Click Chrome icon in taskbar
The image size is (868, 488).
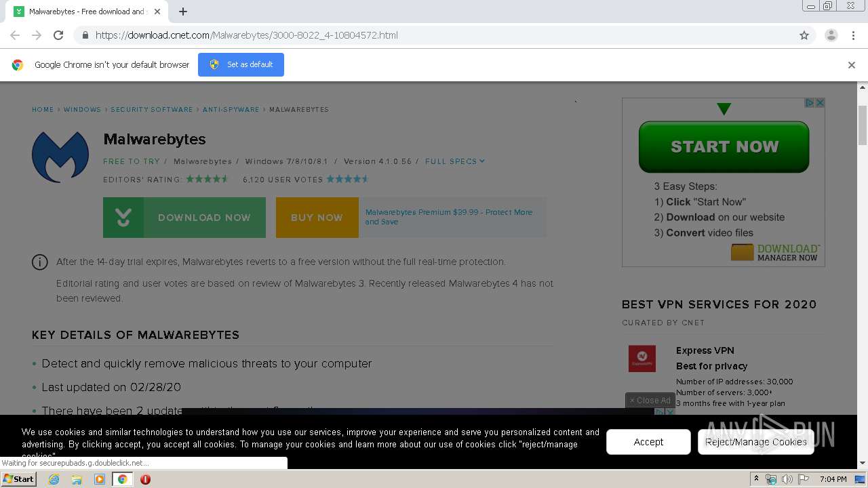click(122, 479)
